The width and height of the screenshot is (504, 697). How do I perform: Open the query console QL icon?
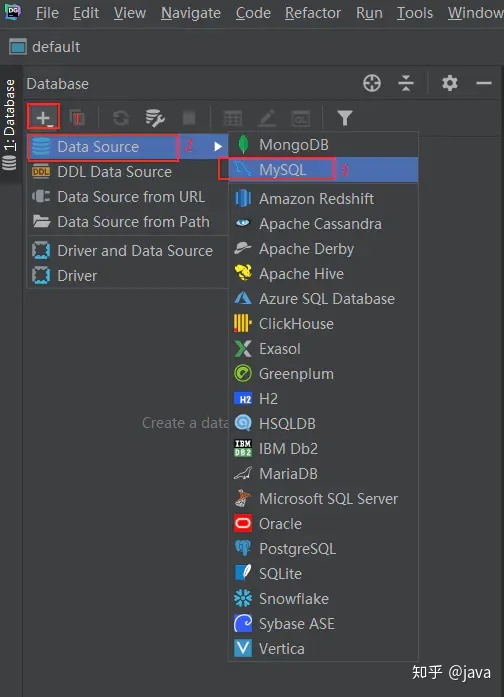[x=300, y=119]
